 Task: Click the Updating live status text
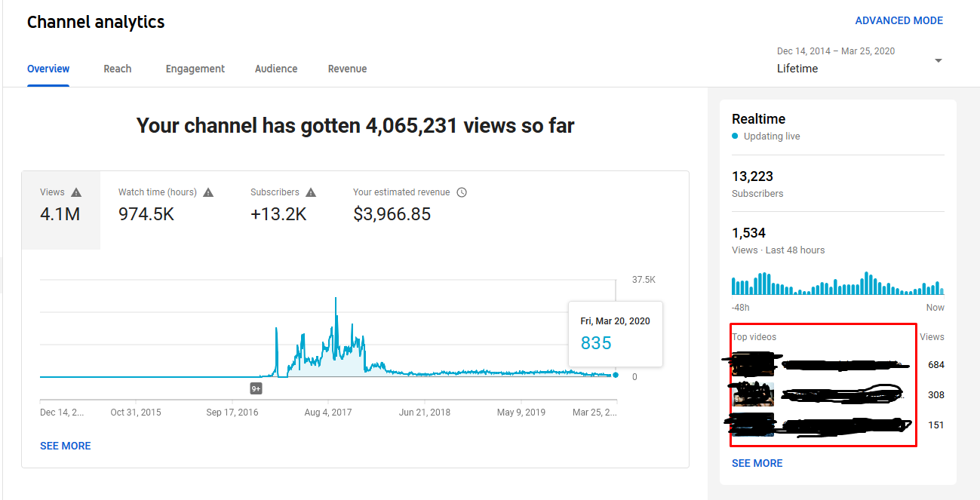pos(772,137)
